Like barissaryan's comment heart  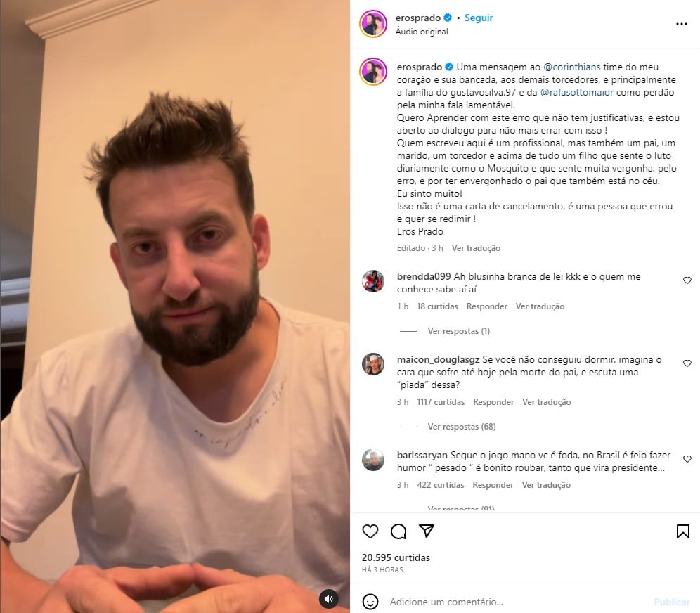point(687,459)
